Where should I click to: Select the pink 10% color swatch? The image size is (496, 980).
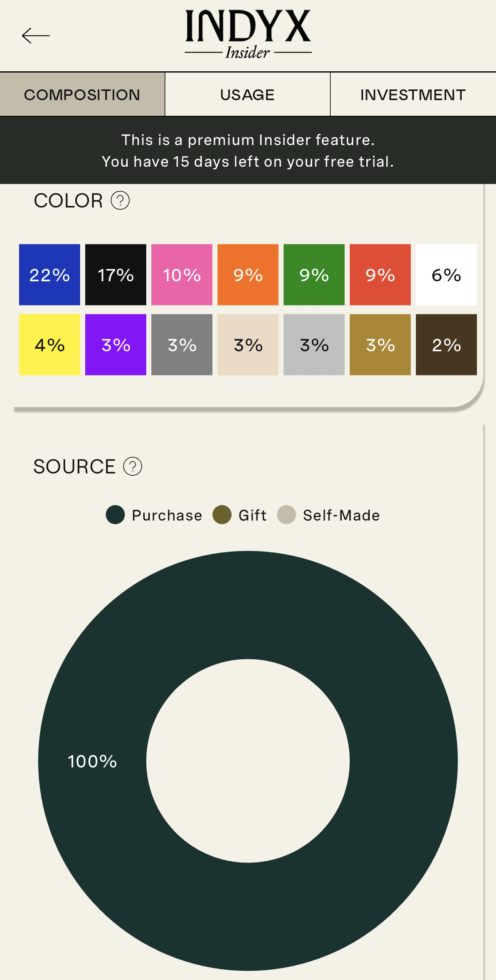[x=182, y=274]
